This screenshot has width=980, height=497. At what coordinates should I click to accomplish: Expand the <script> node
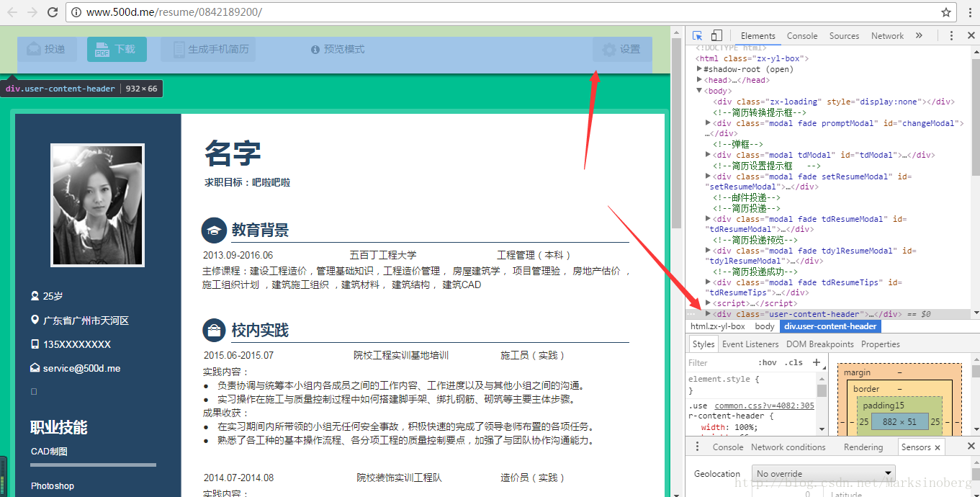point(708,303)
